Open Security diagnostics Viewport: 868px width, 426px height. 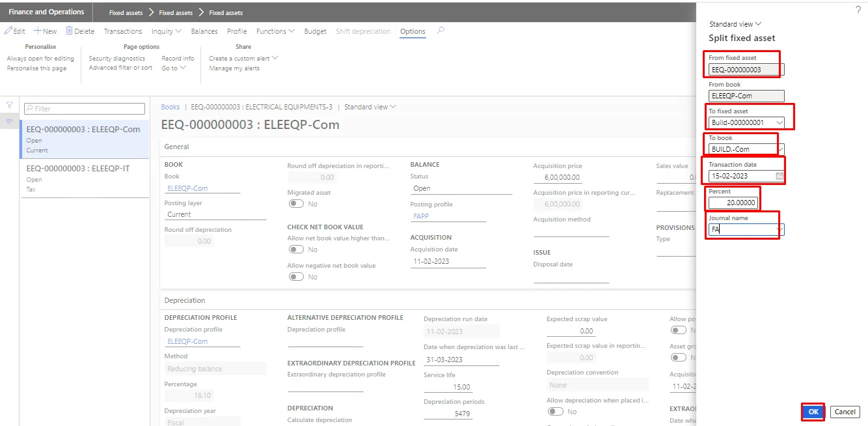click(117, 59)
